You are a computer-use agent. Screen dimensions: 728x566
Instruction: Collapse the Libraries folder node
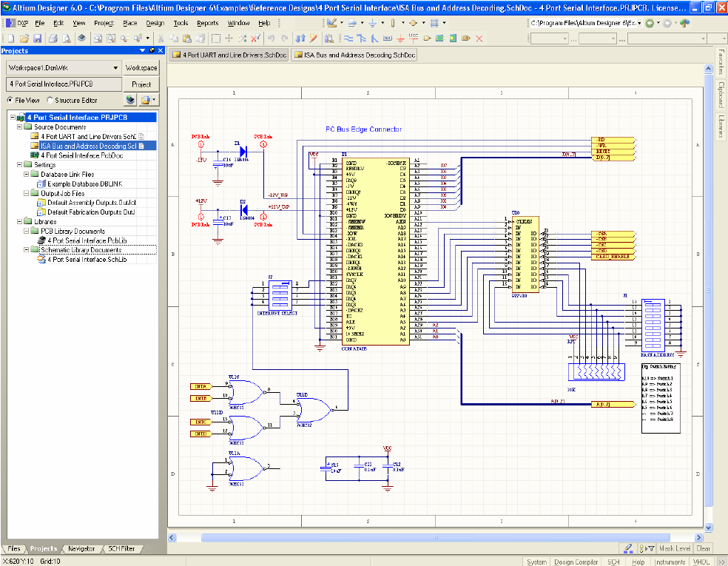19,221
